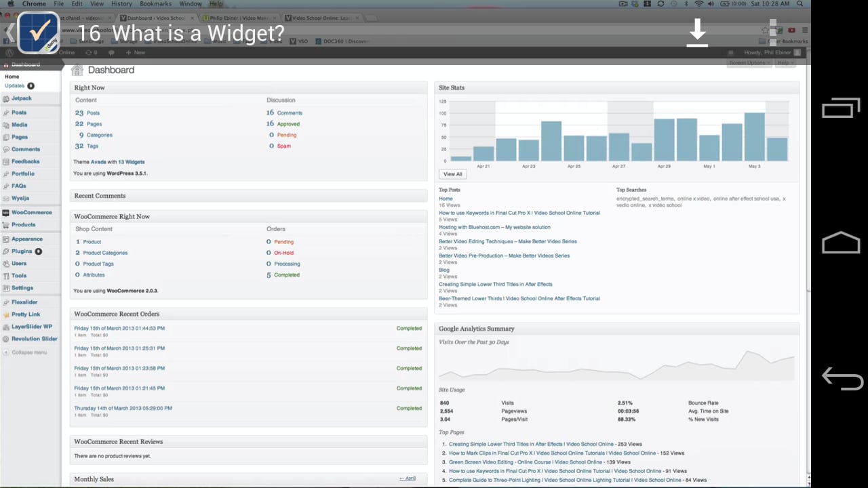Open Products in the sidebar
Viewport: 868px width, 488px height.
(24, 224)
